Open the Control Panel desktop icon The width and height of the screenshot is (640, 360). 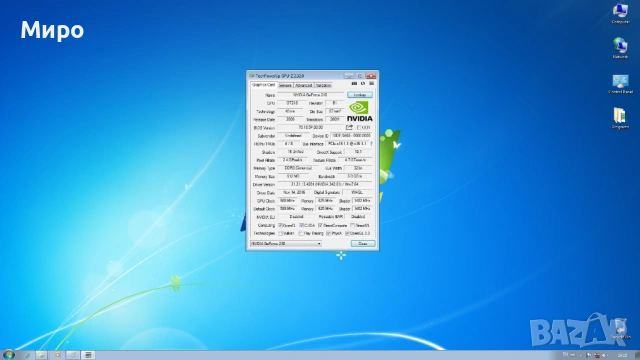pos(620,84)
